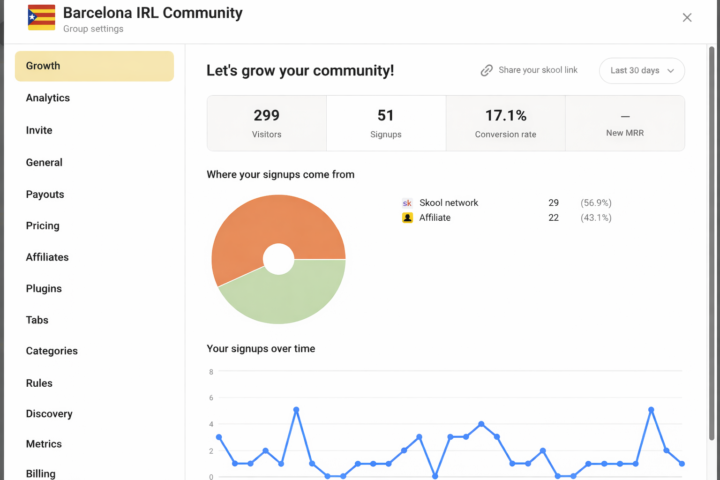Open the Plugins tab
The height and width of the screenshot is (480, 720).
point(44,288)
